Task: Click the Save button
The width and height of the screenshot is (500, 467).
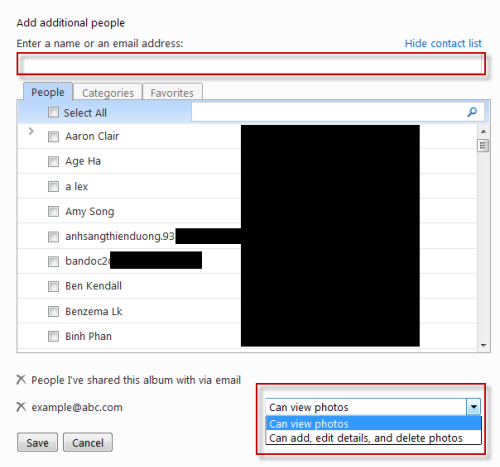Action: coord(37,442)
